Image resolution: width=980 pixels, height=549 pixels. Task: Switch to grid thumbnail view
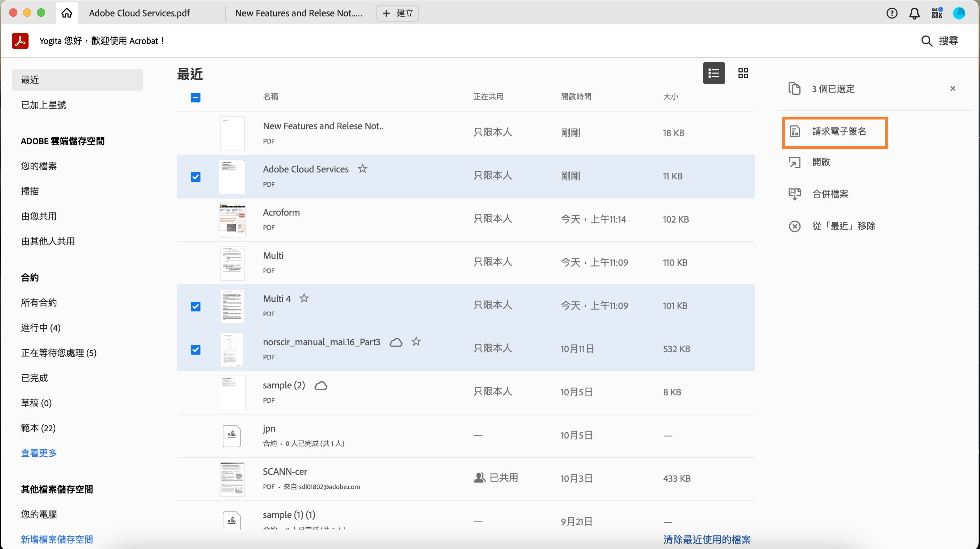[743, 73]
